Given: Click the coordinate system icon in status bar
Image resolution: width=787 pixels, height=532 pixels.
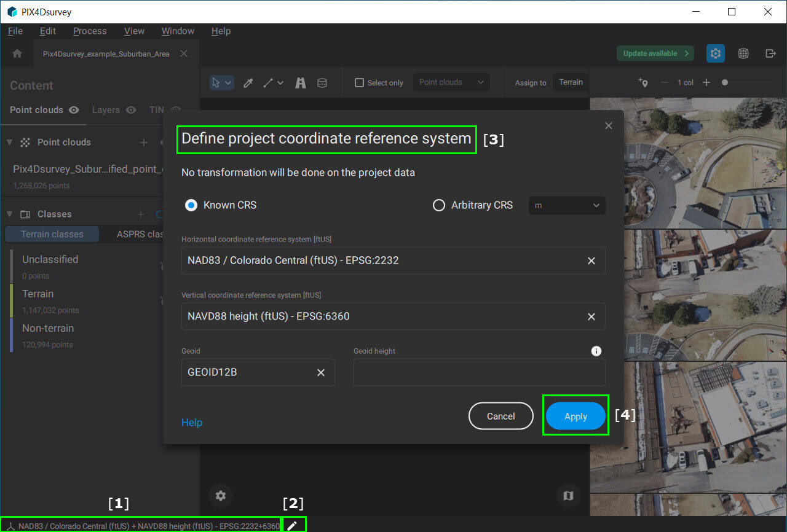Looking at the screenshot, I should pyautogui.click(x=10, y=526).
